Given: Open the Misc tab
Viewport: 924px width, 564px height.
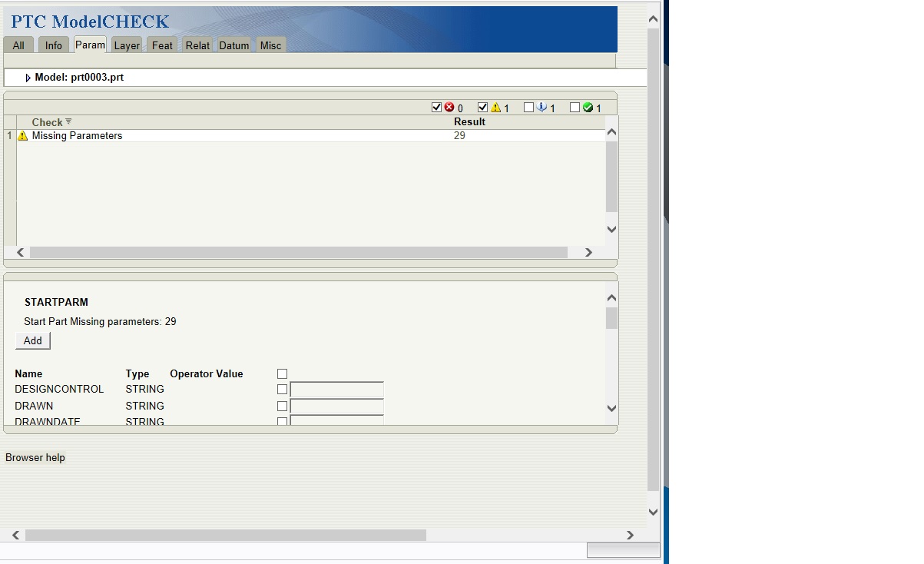Looking at the screenshot, I should pos(270,45).
